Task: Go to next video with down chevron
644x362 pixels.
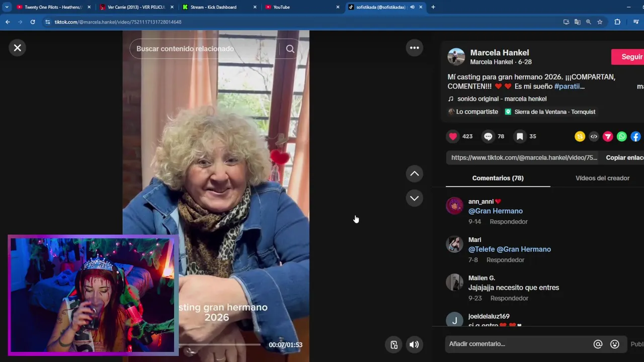Action: point(414,198)
